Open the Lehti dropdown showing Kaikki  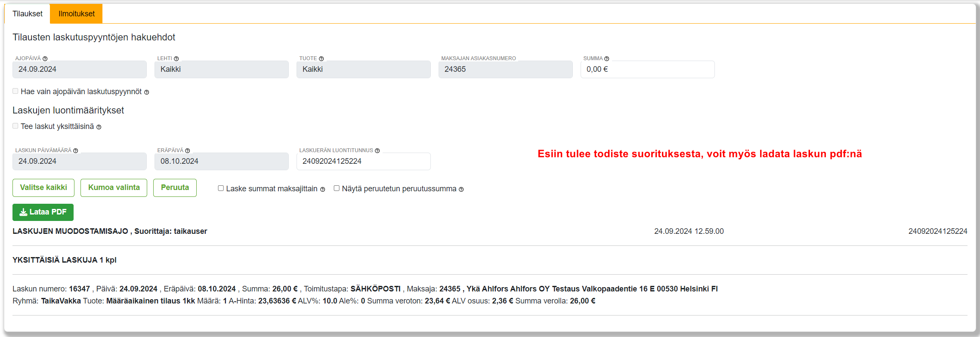(x=221, y=69)
